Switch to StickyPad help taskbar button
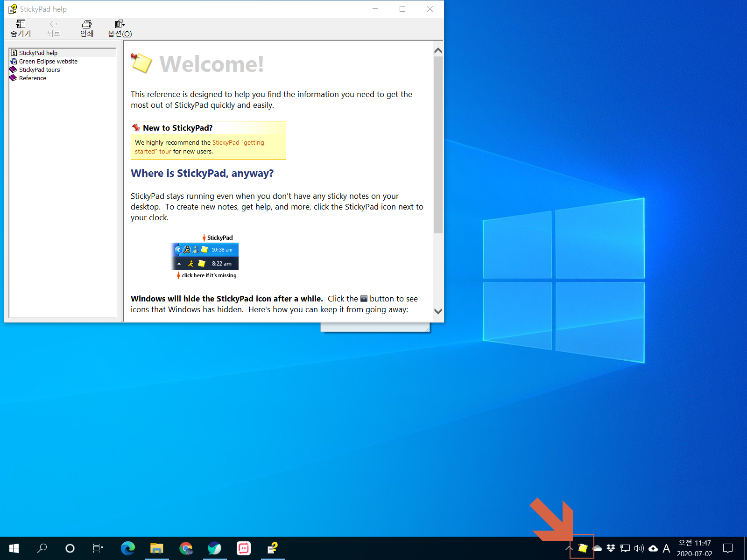Image resolution: width=747 pixels, height=560 pixels. pyautogui.click(x=273, y=548)
